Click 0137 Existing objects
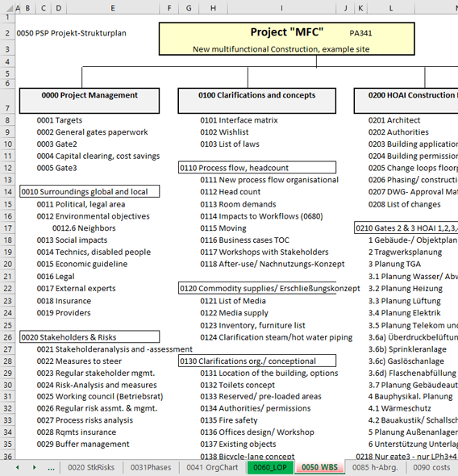This screenshot has height=476, width=458. pyautogui.click(x=238, y=444)
